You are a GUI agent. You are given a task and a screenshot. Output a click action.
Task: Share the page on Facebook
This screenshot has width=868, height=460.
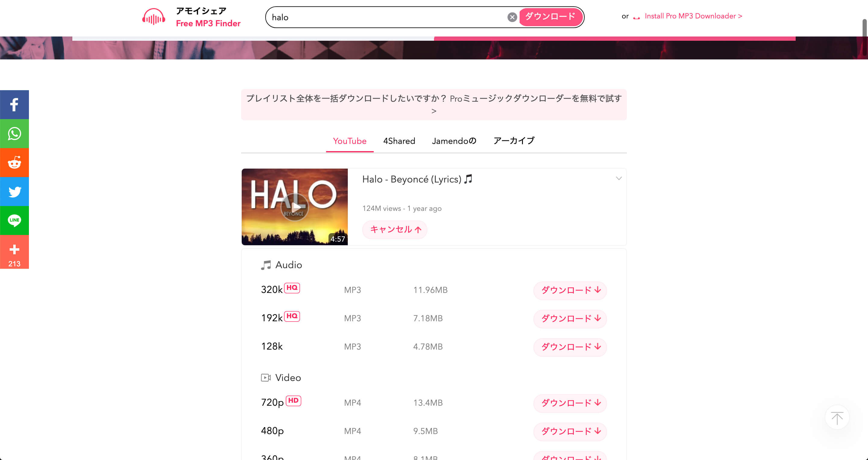click(14, 105)
